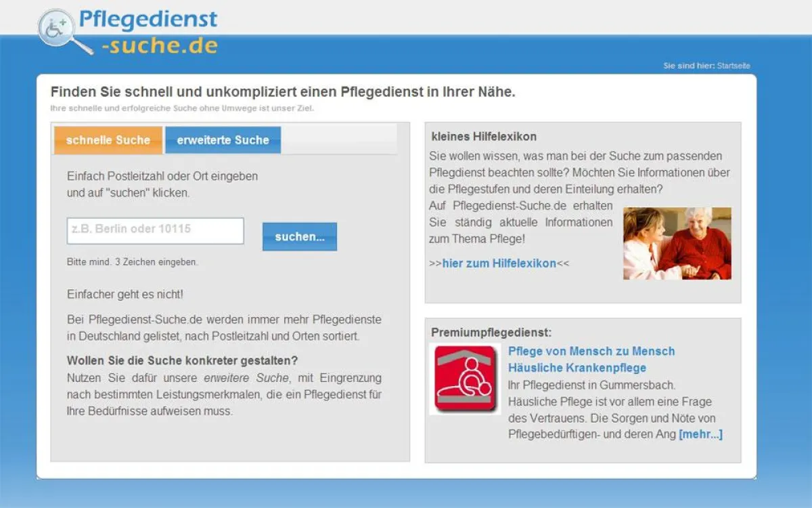Click the kleines Hilfelexikon heading
Image resolution: width=812 pixels, height=508 pixels.
click(x=483, y=136)
